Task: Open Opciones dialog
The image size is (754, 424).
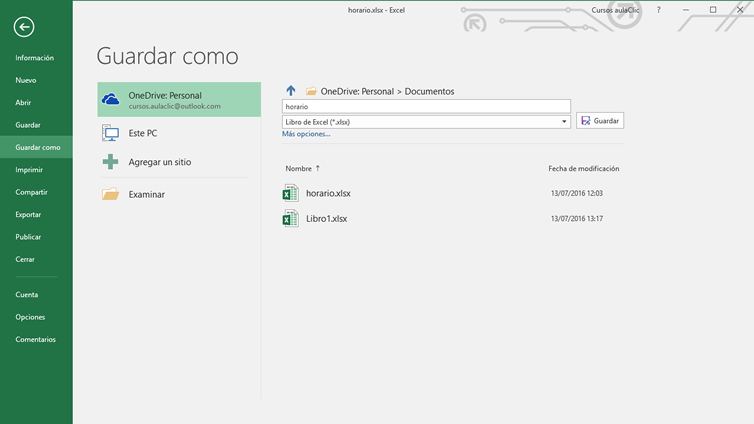Action: click(36, 317)
